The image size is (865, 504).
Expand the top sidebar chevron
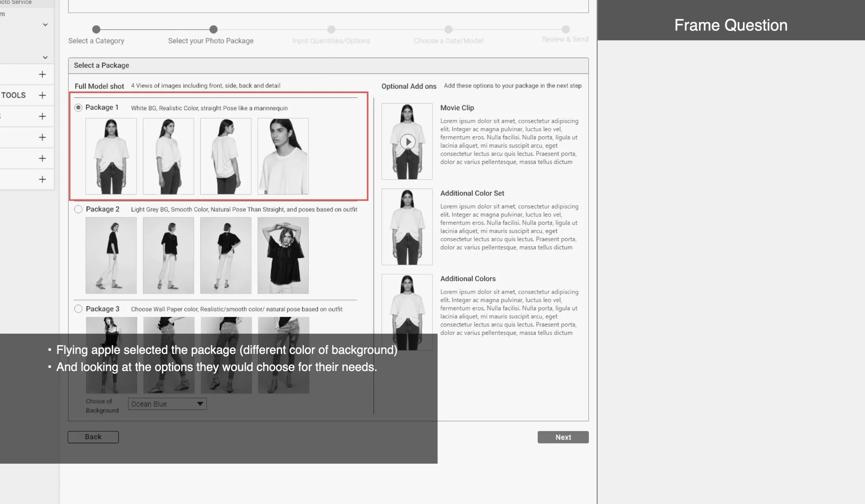(x=45, y=25)
